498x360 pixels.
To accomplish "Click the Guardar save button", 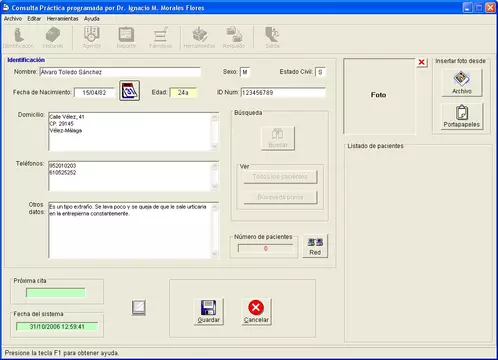I will coord(209,311).
